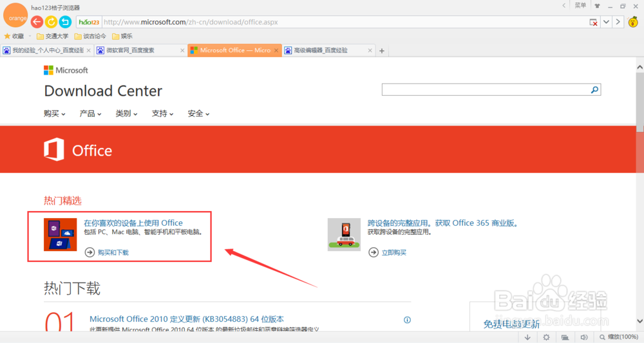Click the blue restore/undo closed tab button

tap(65, 22)
